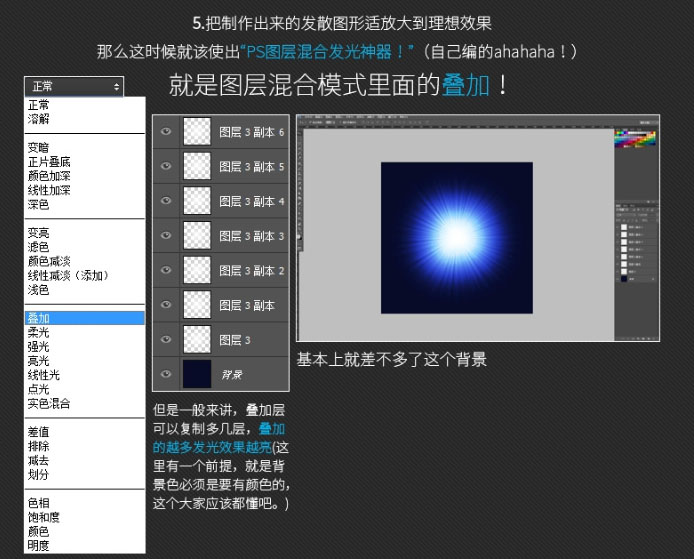The height and width of the screenshot is (559, 694).
Task: Select the 背景 layer name
Action: point(232,375)
